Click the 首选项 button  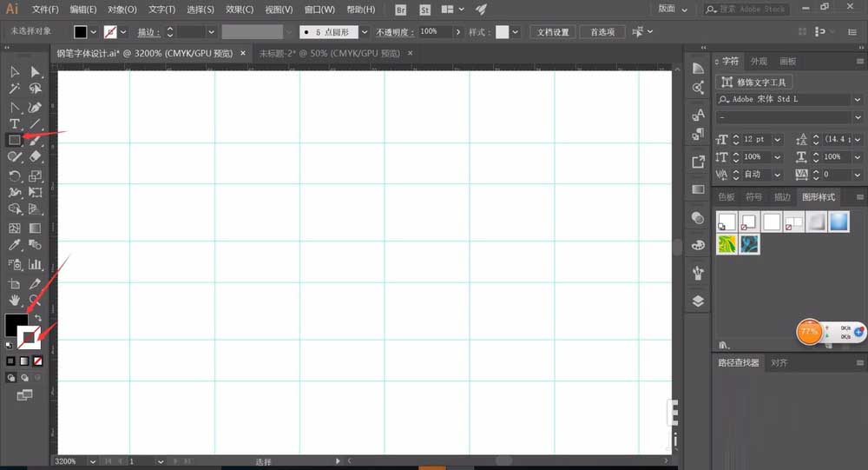tap(602, 32)
